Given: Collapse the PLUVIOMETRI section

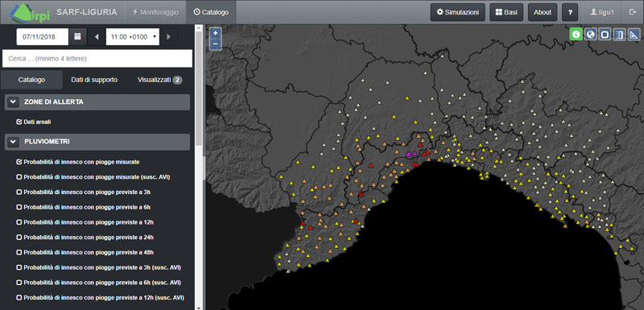Looking at the screenshot, I should (14, 142).
